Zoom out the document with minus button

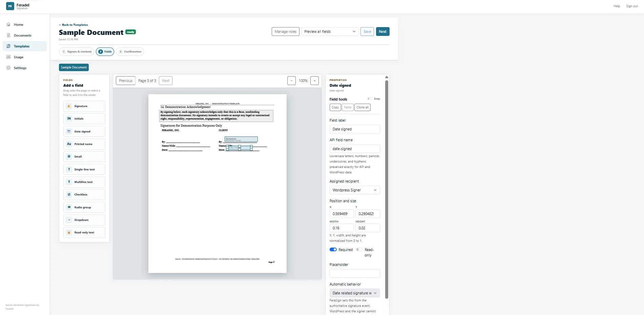(x=291, y=81)
